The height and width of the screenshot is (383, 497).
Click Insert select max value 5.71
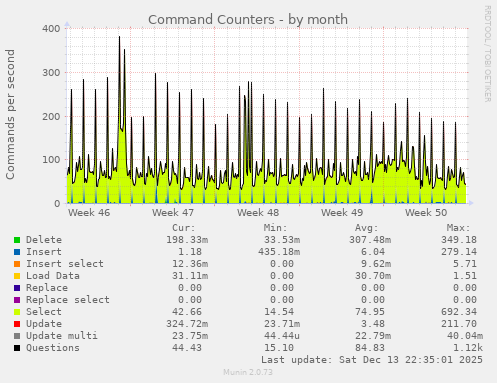pyautogui.click(x=465, y=264)
